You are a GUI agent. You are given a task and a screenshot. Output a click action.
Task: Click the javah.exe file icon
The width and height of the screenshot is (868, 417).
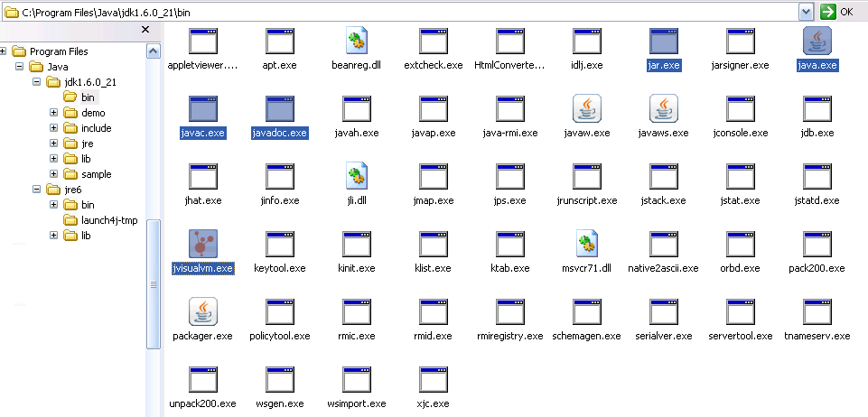[x=357, y=109]
